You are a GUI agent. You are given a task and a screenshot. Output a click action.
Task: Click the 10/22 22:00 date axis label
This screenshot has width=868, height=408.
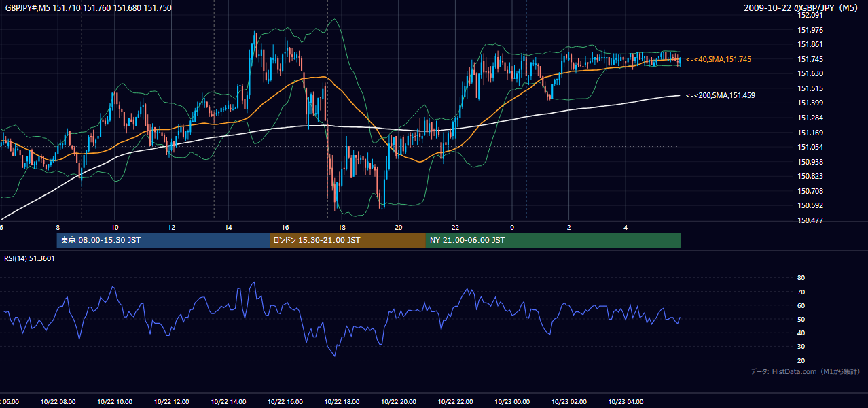pos(455,402)
